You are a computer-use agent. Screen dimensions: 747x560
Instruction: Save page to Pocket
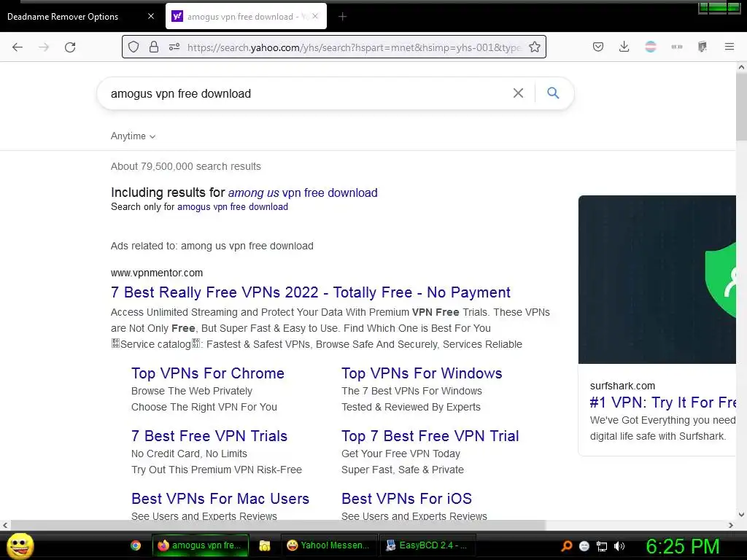[x=598, y=47]
